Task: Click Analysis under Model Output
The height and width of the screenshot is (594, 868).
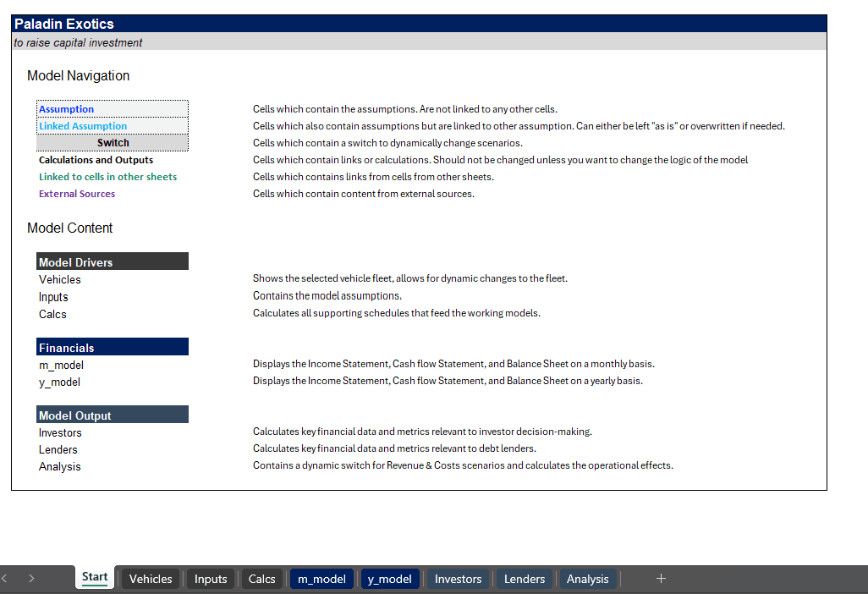Action: pyautogui.click(x=60, y=467)
